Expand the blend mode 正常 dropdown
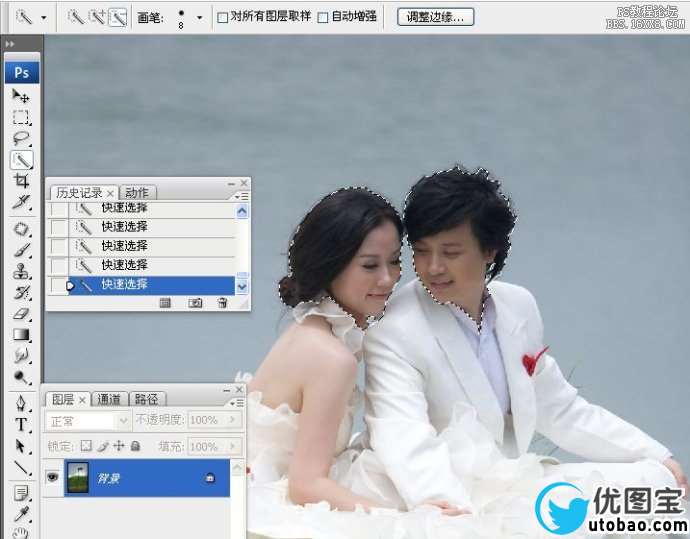 pyautogui.click(x=124, y=421)
